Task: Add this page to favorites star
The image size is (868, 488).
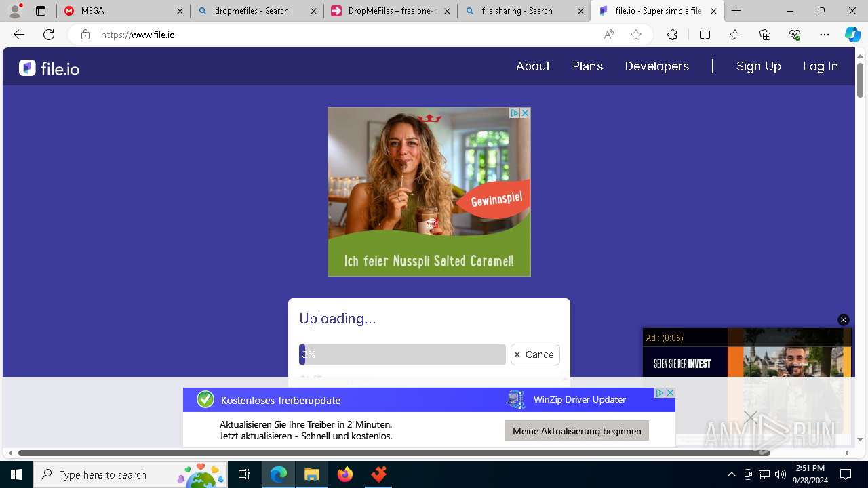Action: click(x=636, y=35)
